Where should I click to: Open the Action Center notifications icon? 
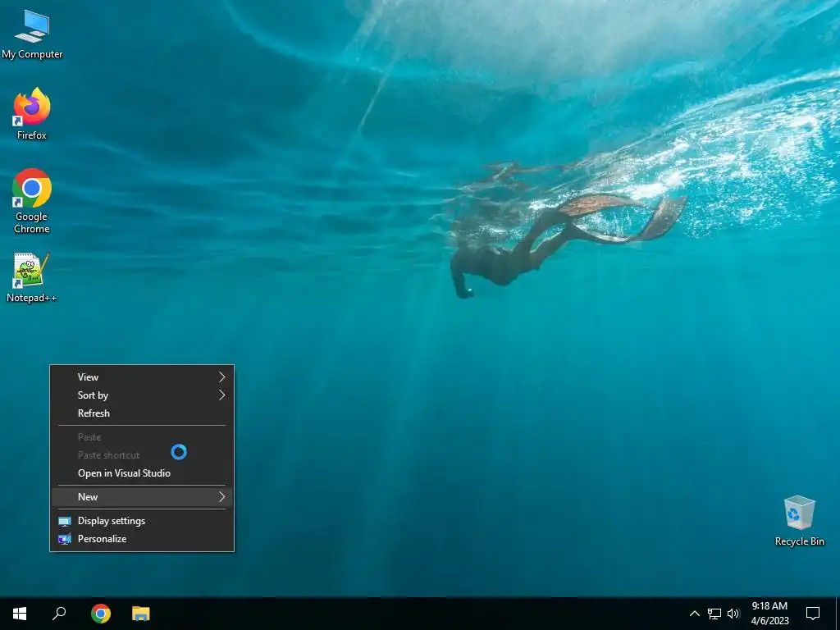pos(813,614)
